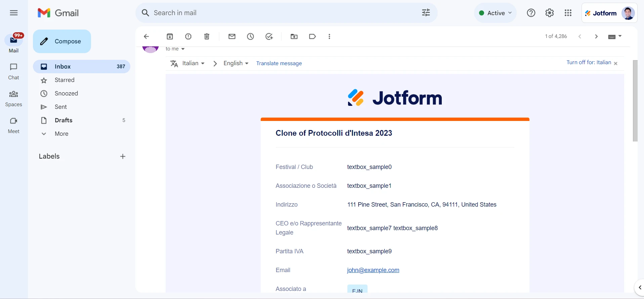Open Chat in the left rail
644x299 pixels.
coord(13,71)
